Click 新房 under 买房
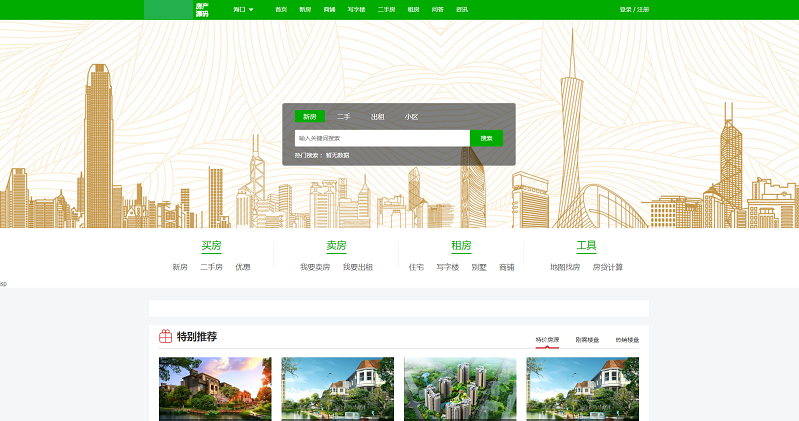Viewport: 799px width, 421px height. click(180, 267)
